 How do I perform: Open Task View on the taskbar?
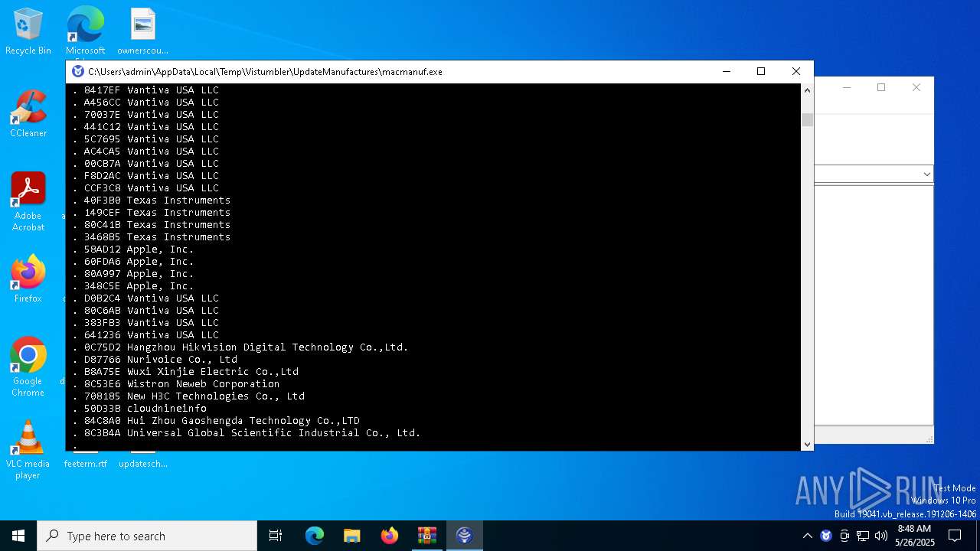pyautogui.click(x=276, y=536)
